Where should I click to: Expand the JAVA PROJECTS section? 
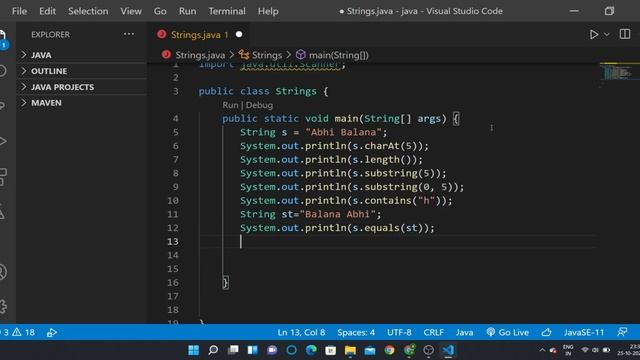pyautogui.click(x=82, y=87)
